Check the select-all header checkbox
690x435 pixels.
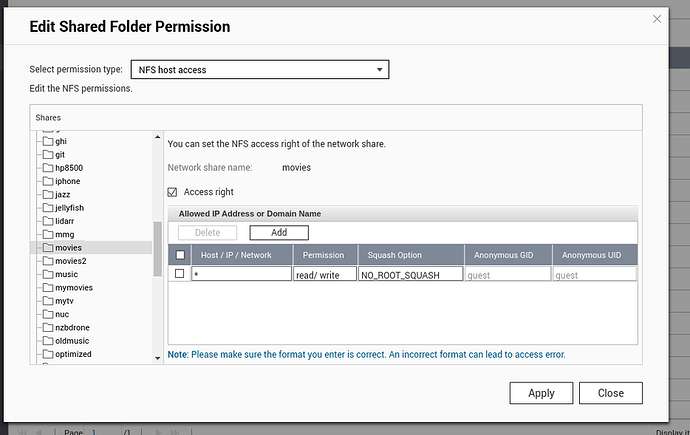(180, 255)
